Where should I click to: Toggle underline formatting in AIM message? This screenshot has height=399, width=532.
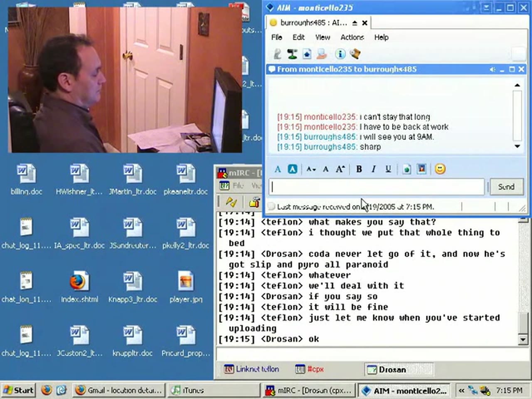point(388,169)
